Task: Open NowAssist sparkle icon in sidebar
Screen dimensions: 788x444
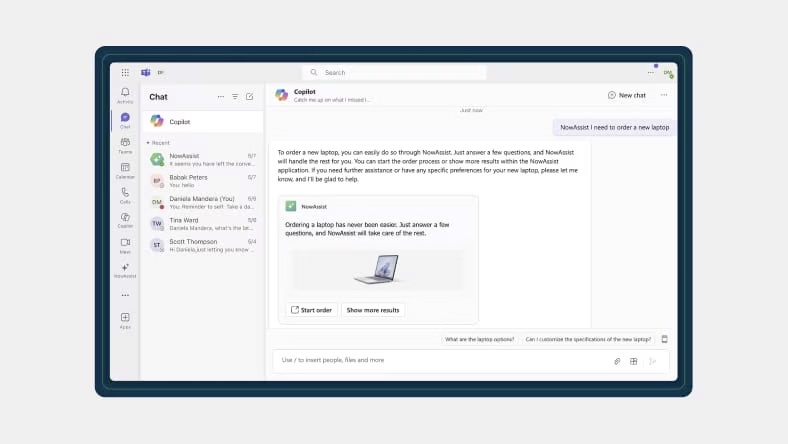Action: click(x=125, y=270)
